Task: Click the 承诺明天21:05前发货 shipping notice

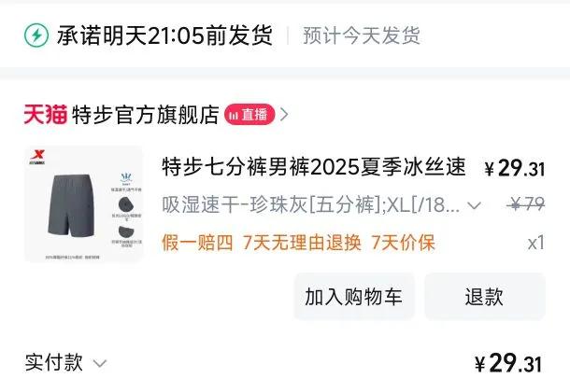Action: pos(164,35)
